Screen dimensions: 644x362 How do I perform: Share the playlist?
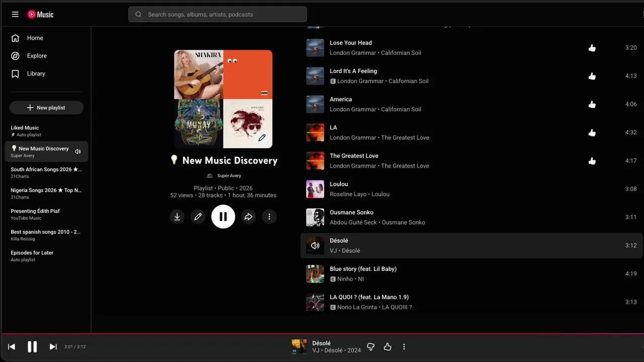click(249, 217)
